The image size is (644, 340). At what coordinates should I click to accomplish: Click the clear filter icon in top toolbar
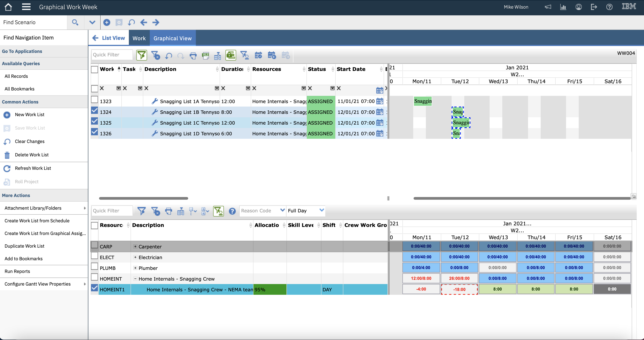tap(156, 55)
